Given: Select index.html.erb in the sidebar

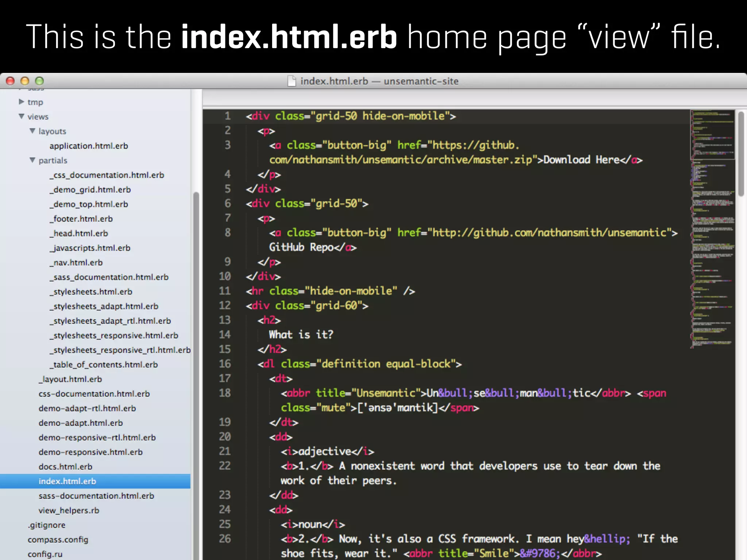Looking at the screenshot, I should click(x=67, y=481).
